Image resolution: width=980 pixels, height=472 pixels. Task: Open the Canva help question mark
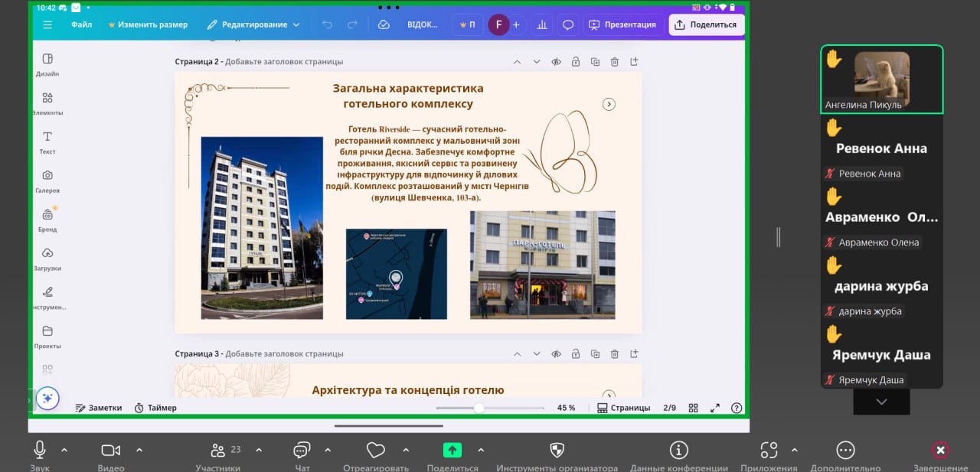737,408
